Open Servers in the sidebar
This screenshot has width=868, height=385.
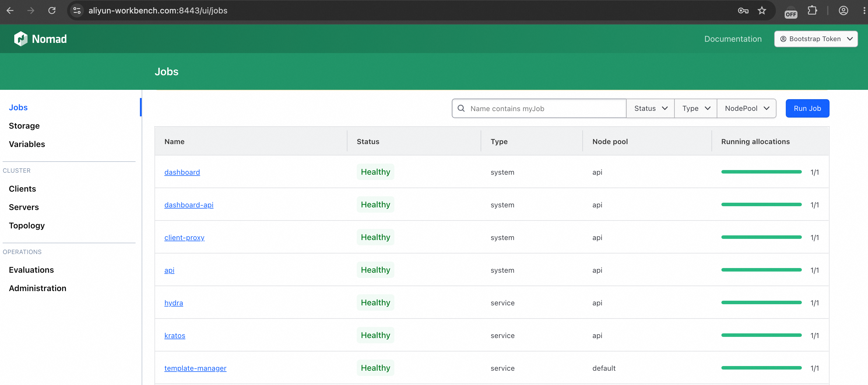pos(24,207)
